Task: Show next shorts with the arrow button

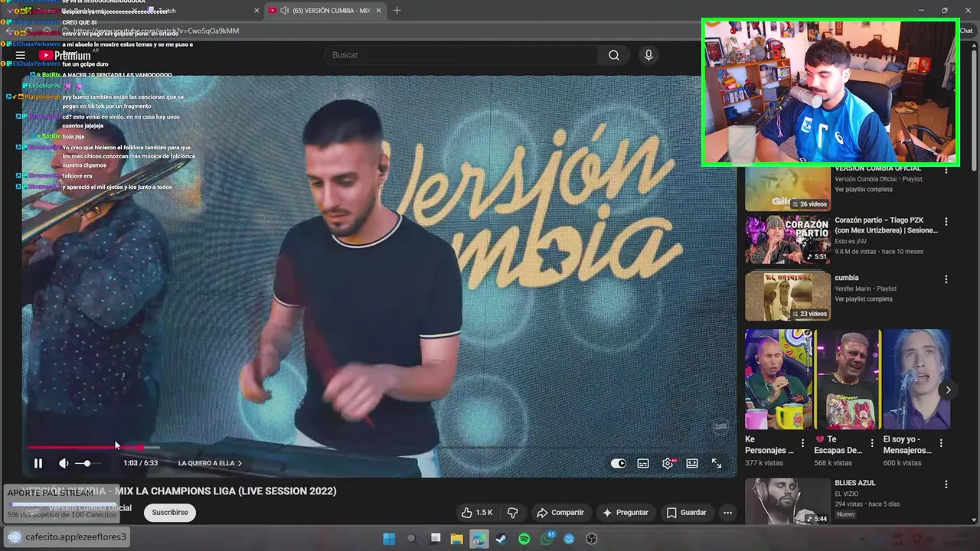Action: 948,390
